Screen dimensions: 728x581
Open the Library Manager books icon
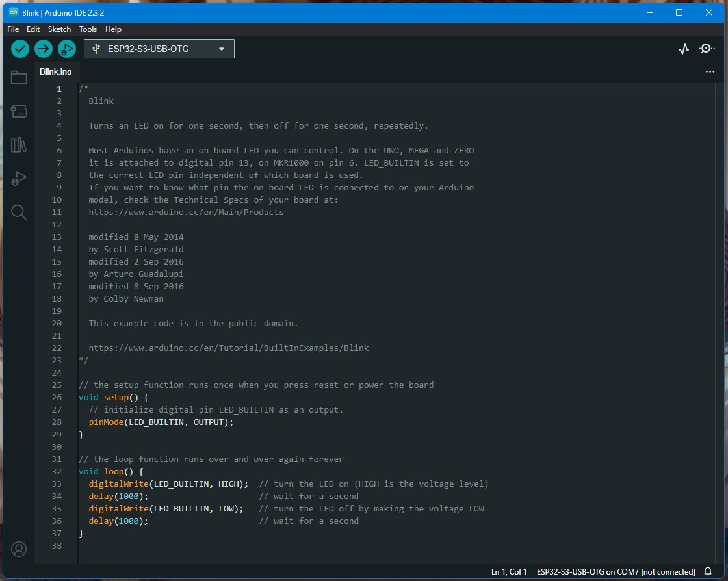coord(19,145)
